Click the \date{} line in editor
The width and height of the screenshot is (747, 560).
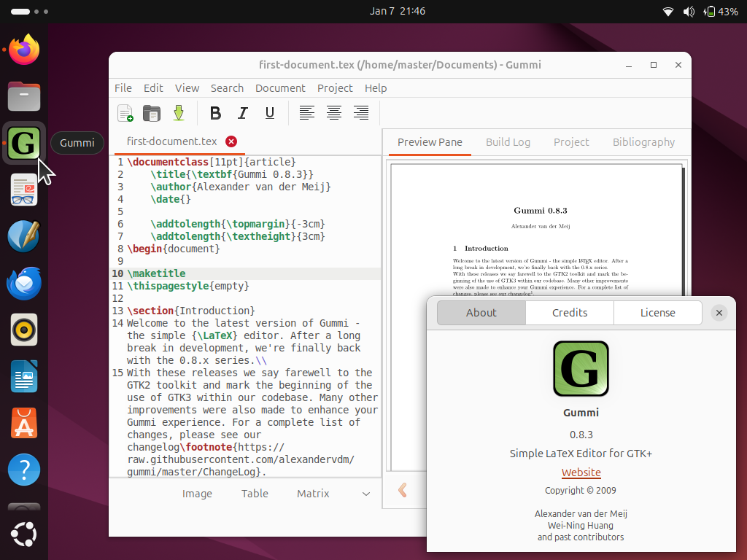[x=171, y=199]
